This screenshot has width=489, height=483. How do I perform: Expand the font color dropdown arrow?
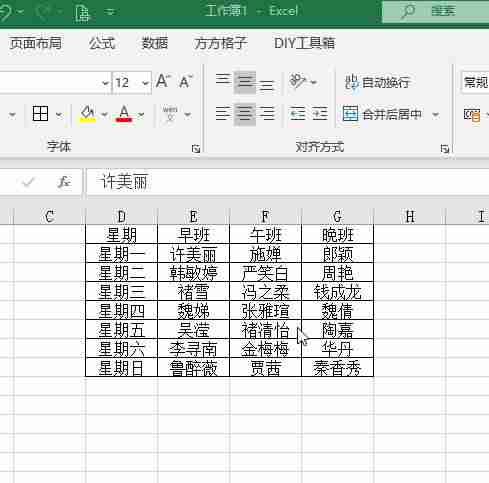[141, 115]
